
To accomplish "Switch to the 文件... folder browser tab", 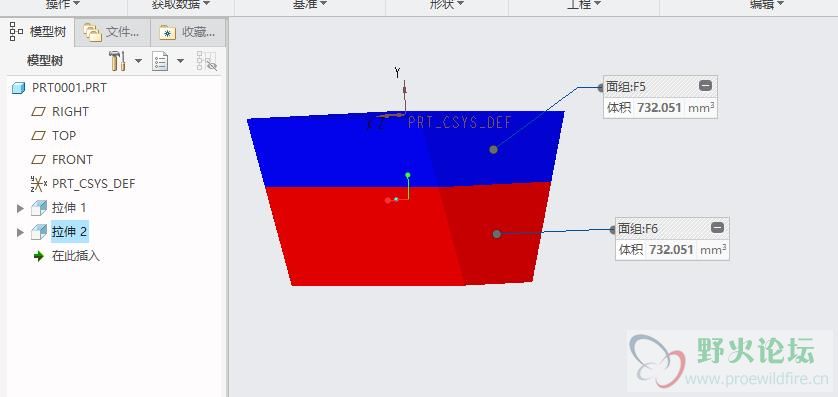I will (x=112, y=32).
